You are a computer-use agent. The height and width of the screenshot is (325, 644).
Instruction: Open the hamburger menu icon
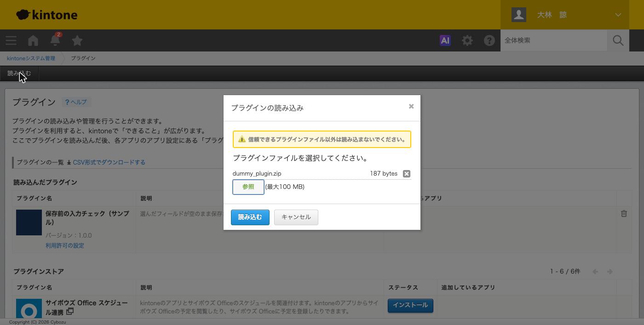11,40
